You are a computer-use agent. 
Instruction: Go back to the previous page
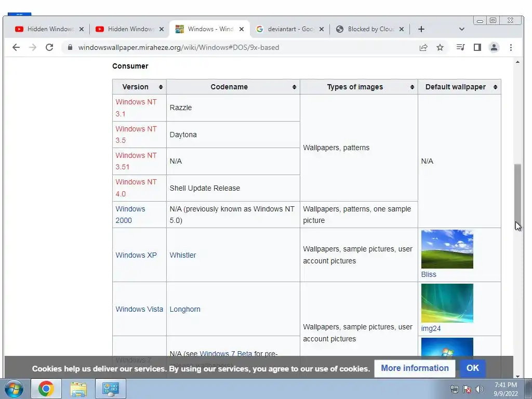point(16,47)
